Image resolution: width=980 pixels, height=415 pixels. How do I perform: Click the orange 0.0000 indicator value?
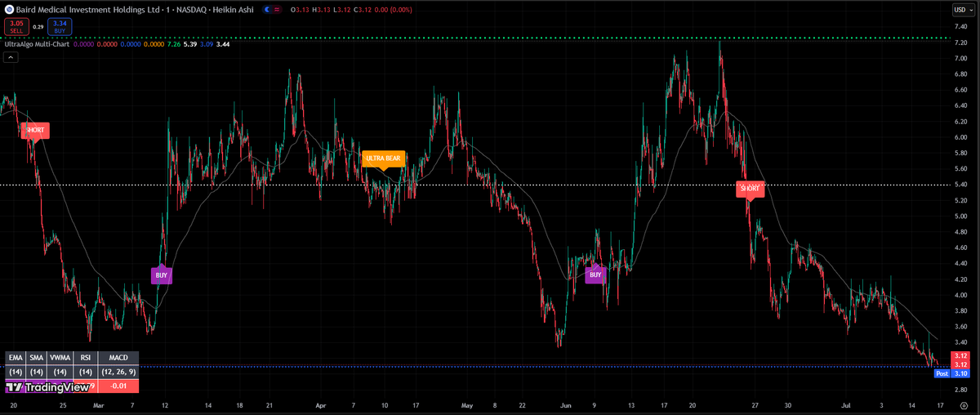point(154,44)
